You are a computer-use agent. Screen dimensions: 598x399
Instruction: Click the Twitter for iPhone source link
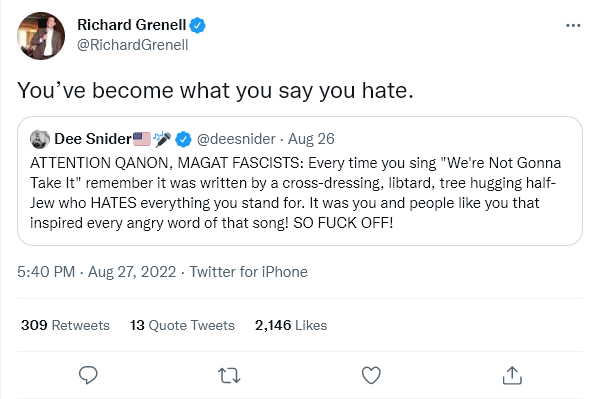(249, 272)
